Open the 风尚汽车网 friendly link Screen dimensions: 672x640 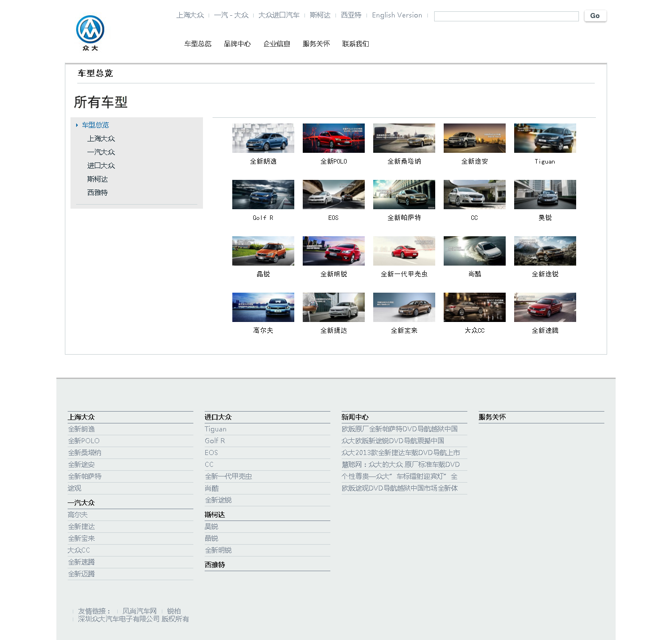139,611
